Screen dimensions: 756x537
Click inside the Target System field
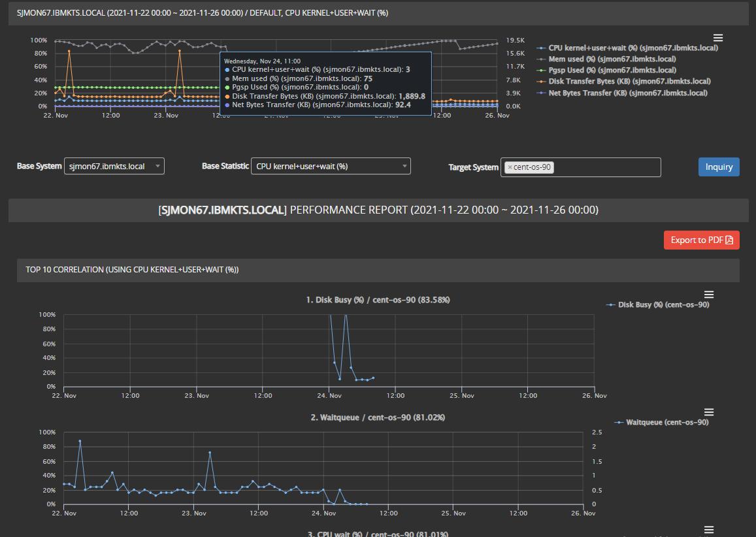(x=604, y=167)
